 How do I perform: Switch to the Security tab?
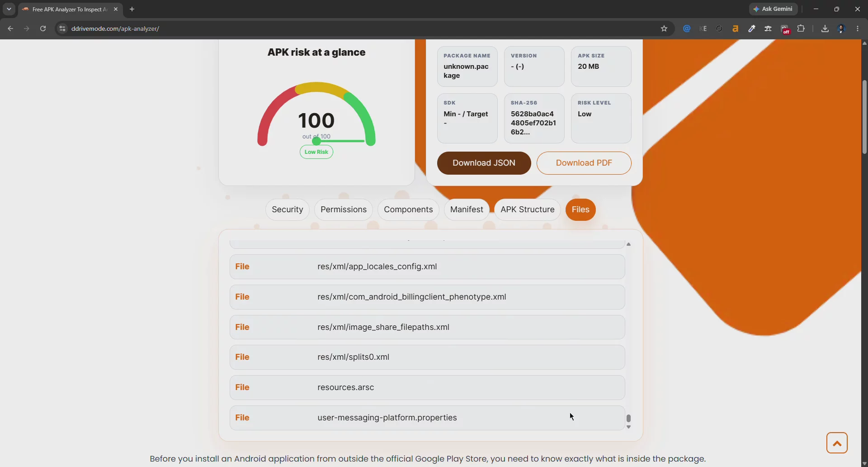coord(288,210)
